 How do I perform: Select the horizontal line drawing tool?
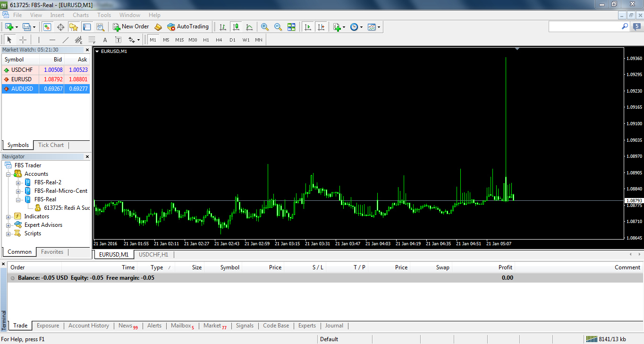click(x=52, y=40)
